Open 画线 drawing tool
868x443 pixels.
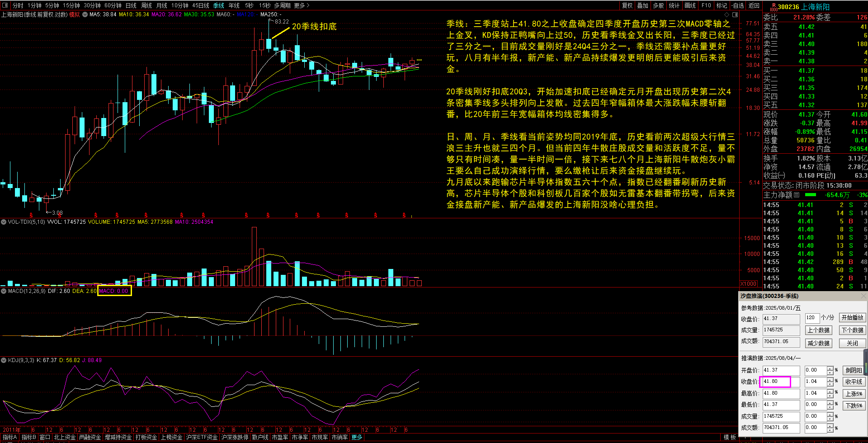pyautogui.click(x=690, y=5)
